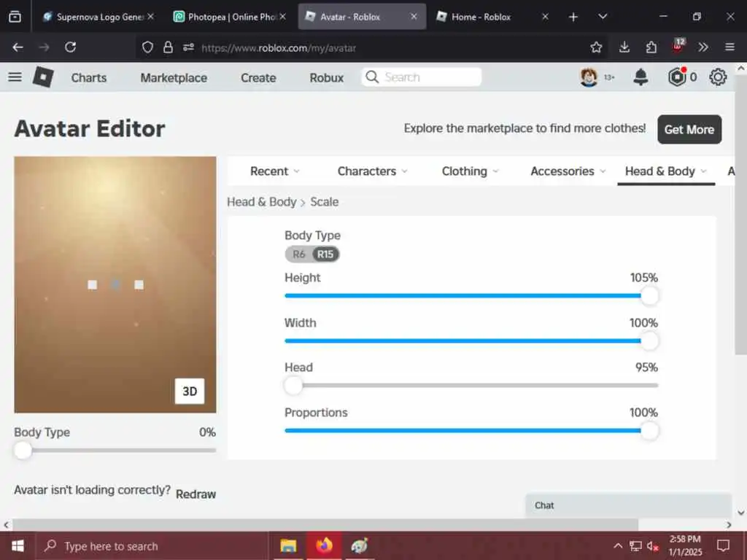Open Charts in Roblox navigation
This screenshot has height=560, width=747.
point(89,77)
